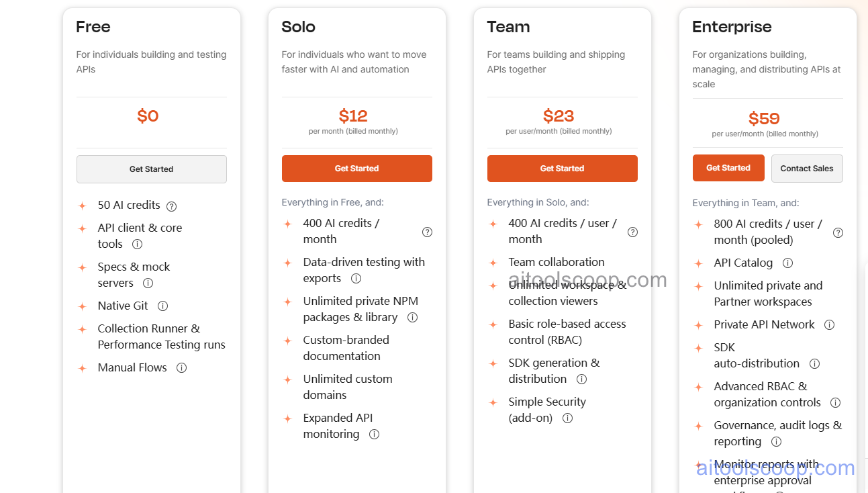The image size is (868, 493).
Task: Click the Free plan heading
Action: tap(93, 27)
